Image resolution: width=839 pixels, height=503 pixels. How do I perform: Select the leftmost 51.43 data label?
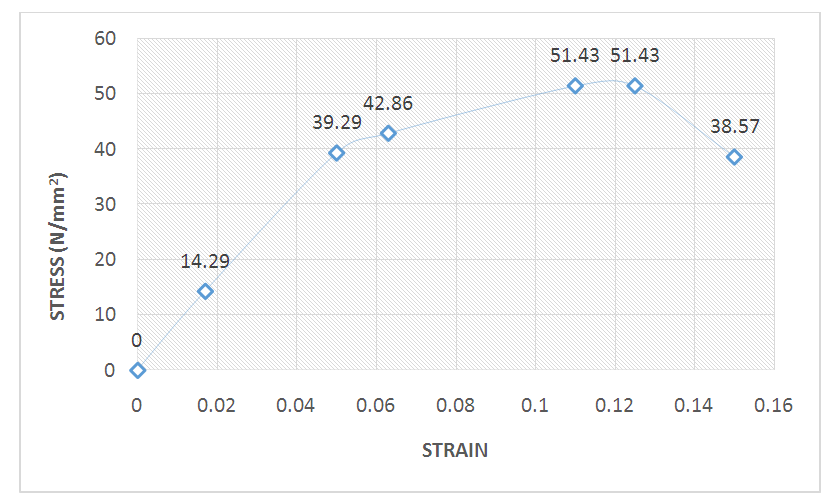click(575, 56)
